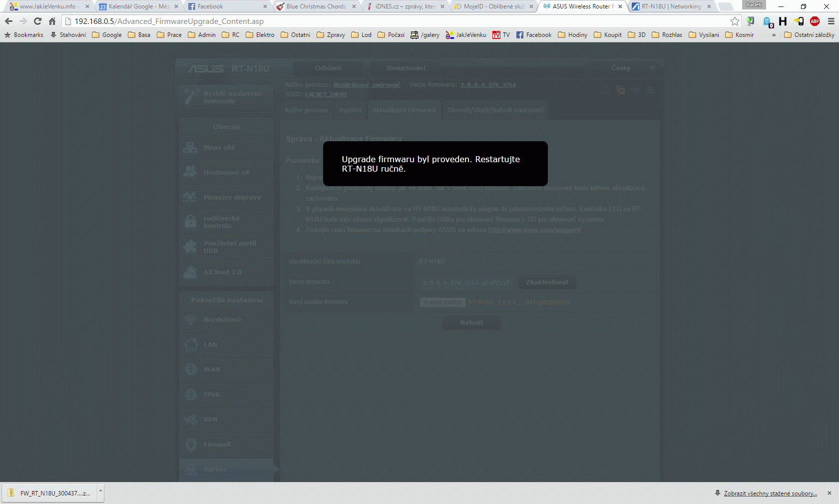Switch to RT-N18U Networking browser tab
The height and width of the screenshot is (504, 839).
(x=671, y=6)
